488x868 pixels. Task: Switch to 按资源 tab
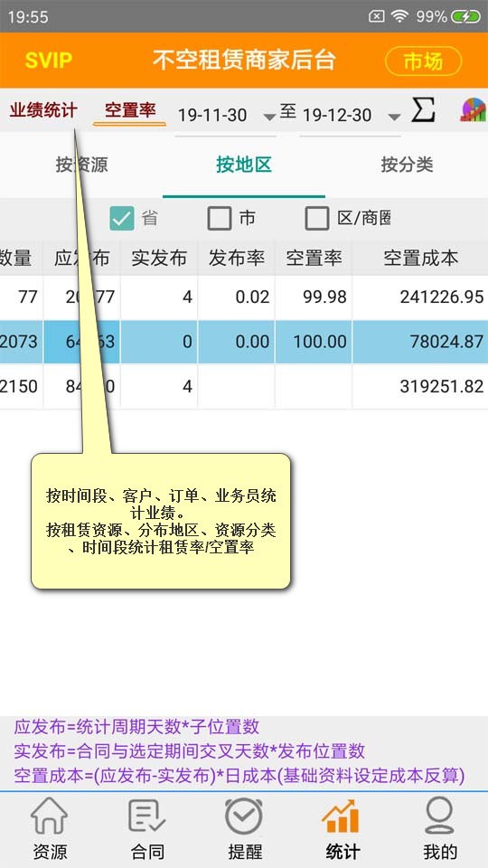coord(81,165)
